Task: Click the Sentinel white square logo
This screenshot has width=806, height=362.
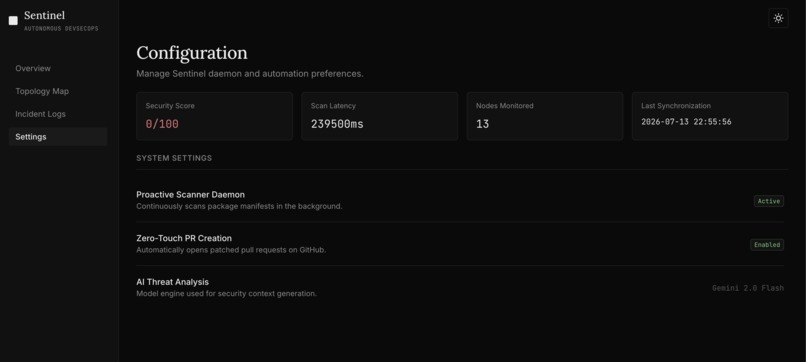Action: [13, 21]
